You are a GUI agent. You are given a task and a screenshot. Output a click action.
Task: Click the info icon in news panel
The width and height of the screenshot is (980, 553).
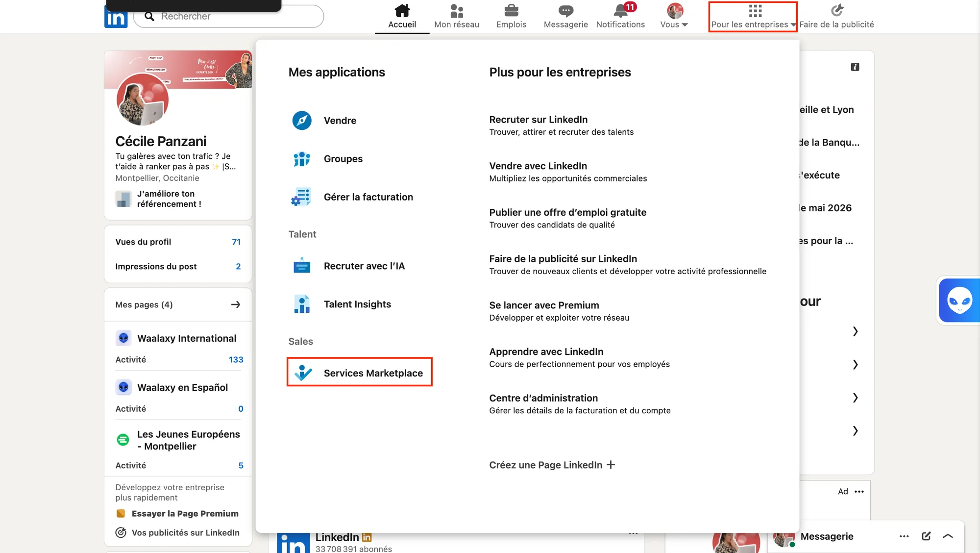[855, 67]
